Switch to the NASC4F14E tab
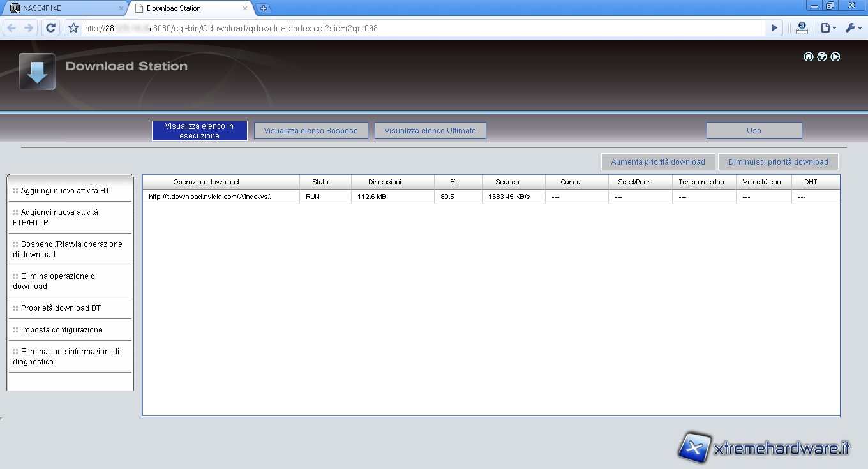Screen dimensions: 868x469 pos(64,8)
